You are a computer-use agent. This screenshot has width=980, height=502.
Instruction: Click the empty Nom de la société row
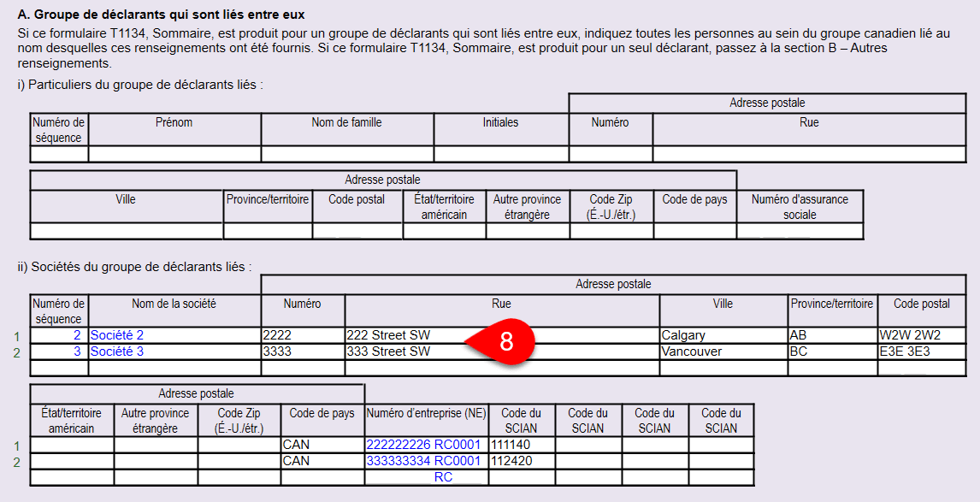tap(174, 368)
